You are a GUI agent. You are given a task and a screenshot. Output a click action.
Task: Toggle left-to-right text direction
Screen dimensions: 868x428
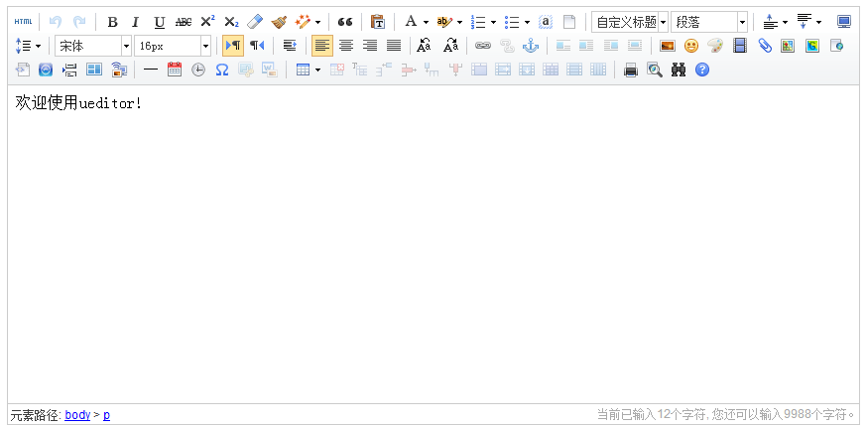point(233,46)
